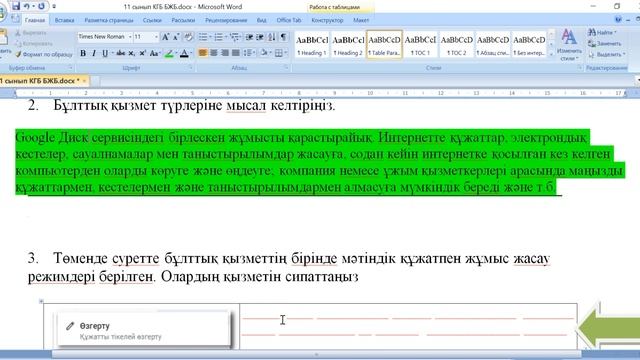The height and width of the screenshot is (360, 640).
Task: Justify the text alignment
Action: pyautogui.click(x=236, y=53)
